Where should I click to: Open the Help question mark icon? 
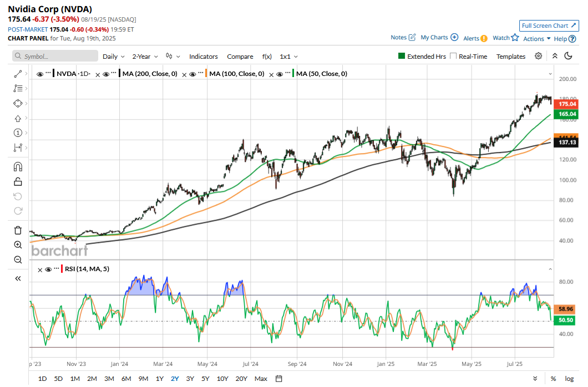(572, 39)
